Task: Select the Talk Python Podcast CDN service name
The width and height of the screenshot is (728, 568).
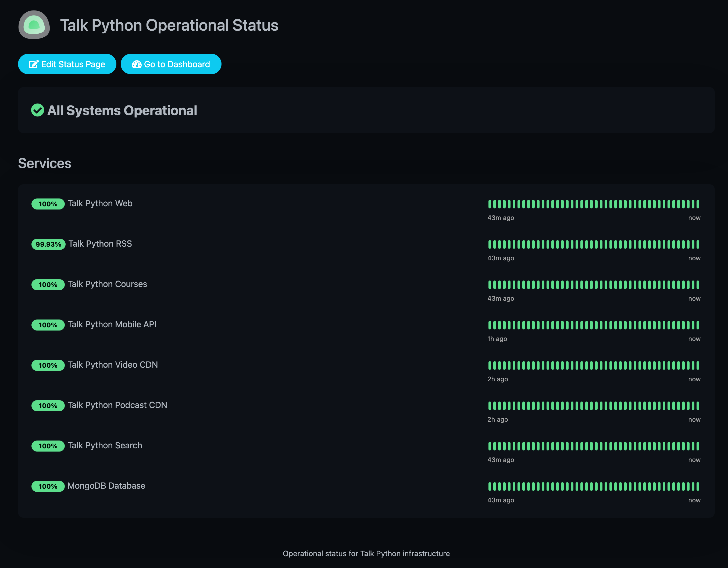Action: point(117,405)
